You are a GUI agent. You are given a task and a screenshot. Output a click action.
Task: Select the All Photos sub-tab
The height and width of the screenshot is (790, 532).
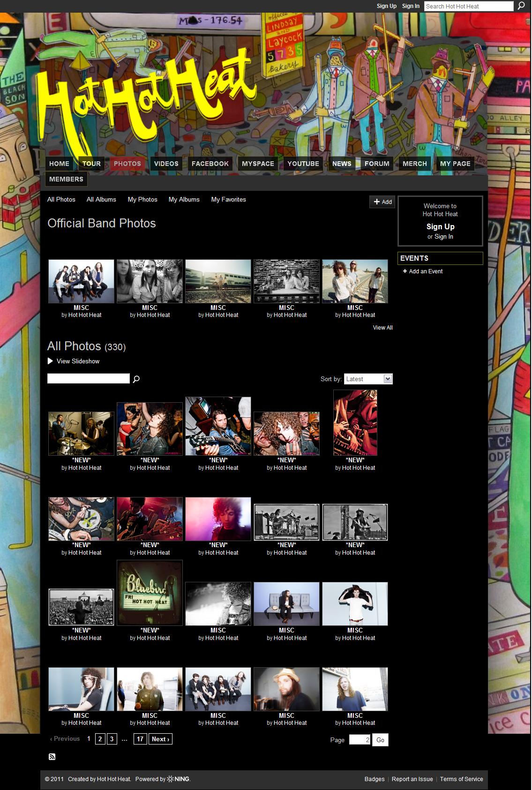pyautogui.click(x=61, y=199)
